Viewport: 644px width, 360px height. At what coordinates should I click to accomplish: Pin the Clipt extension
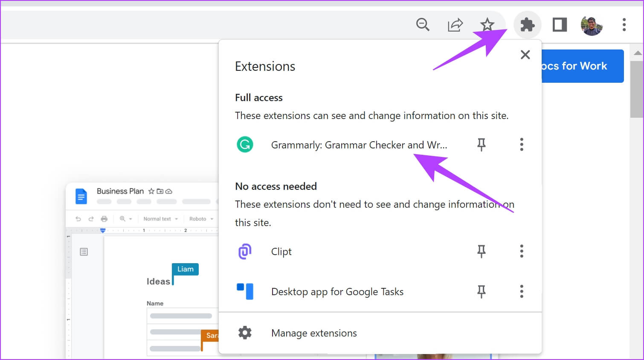[482, 251]
